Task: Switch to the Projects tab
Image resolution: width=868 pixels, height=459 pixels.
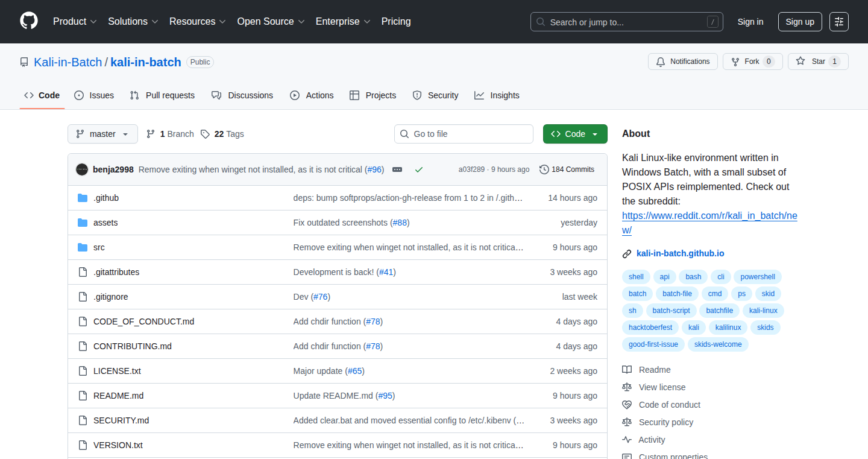Action: [x=373, y=95]
